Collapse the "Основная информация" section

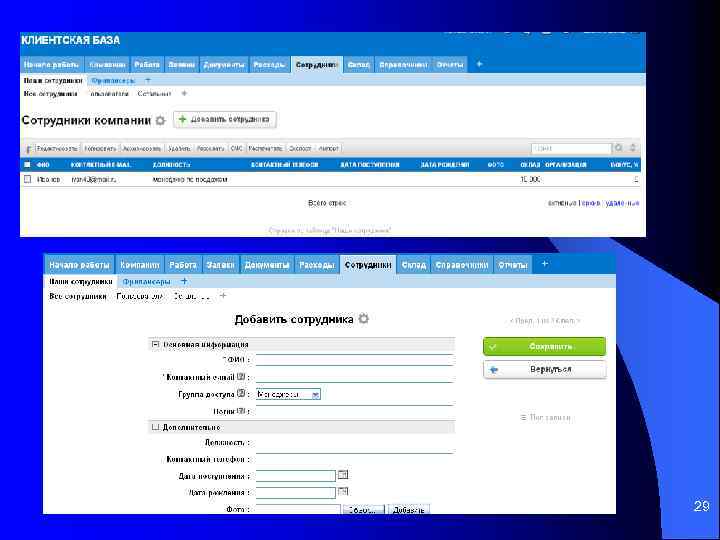coord(155,344)
